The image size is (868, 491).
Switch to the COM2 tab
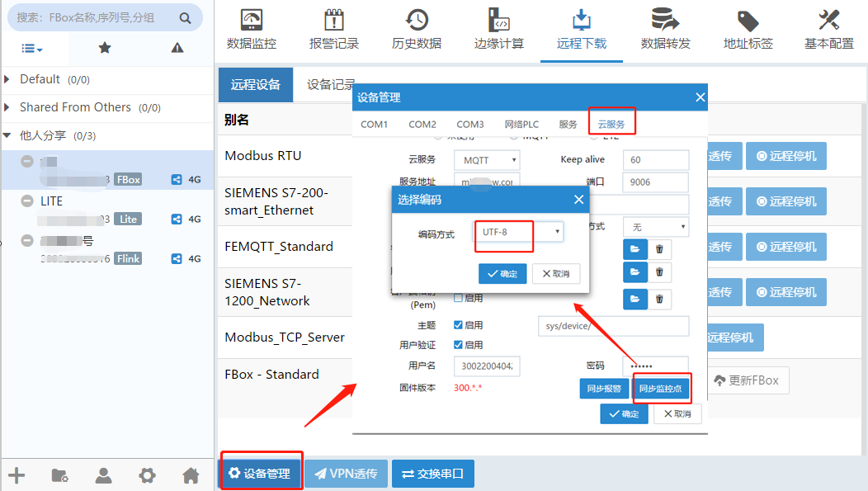click(x=422, y=125)
